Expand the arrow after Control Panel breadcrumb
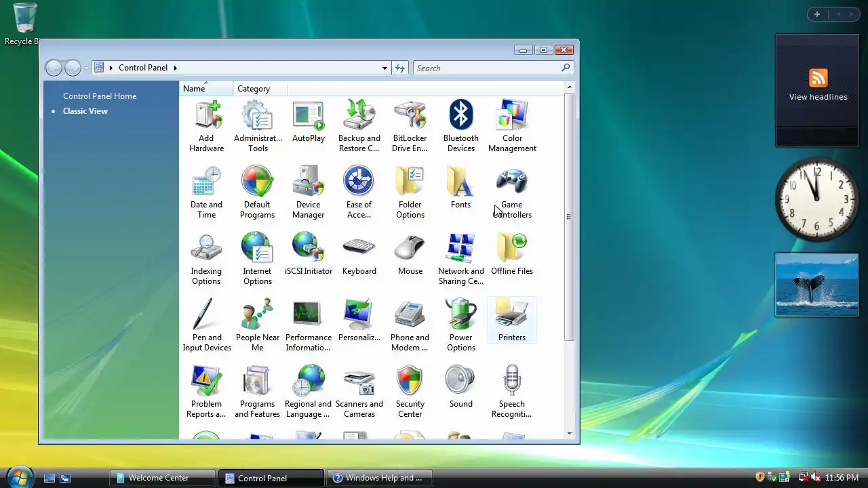 pos(175,68)
